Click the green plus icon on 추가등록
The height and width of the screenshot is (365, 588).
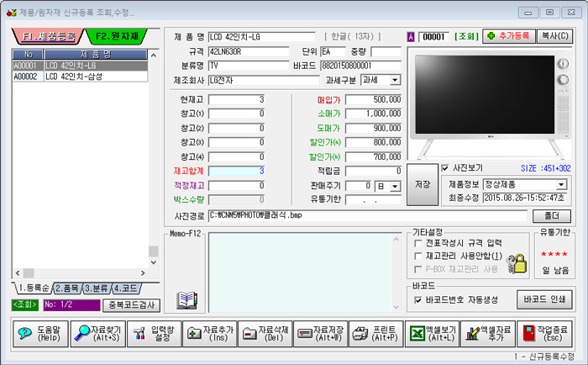pyautogui.click(x=491, y=36)
